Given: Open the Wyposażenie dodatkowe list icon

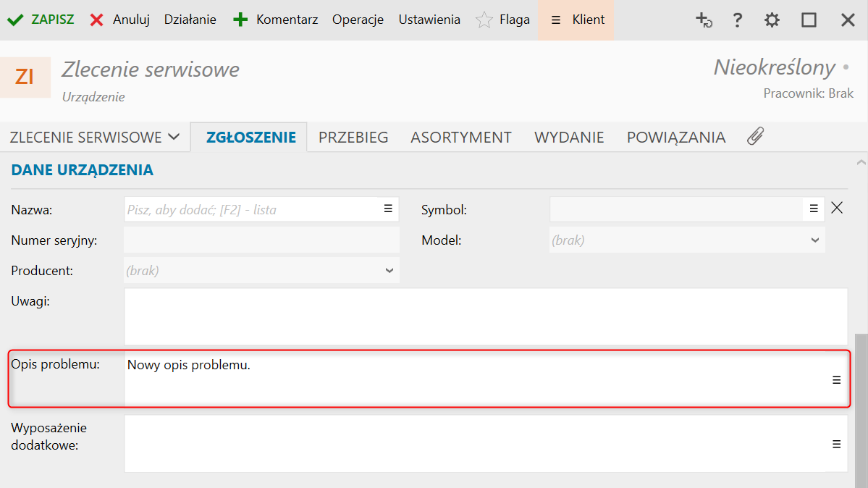Looking at the screenshot, I should (x=836, y=444).
